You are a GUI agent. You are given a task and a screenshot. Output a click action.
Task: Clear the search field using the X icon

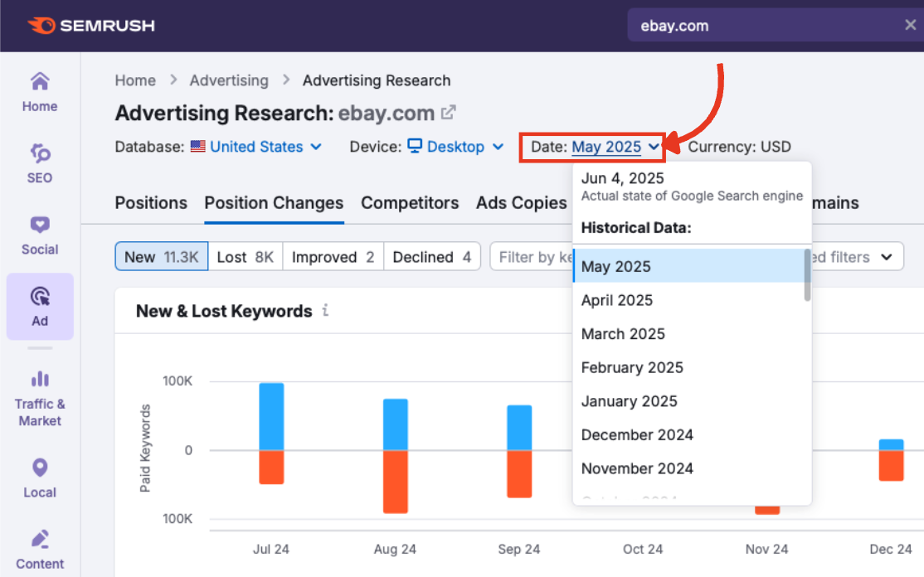[x=909, y=25]
